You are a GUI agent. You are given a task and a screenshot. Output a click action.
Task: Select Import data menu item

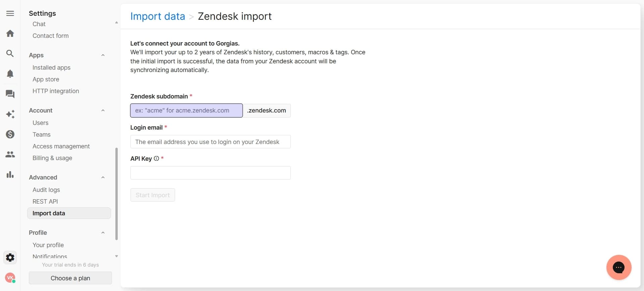69,213
